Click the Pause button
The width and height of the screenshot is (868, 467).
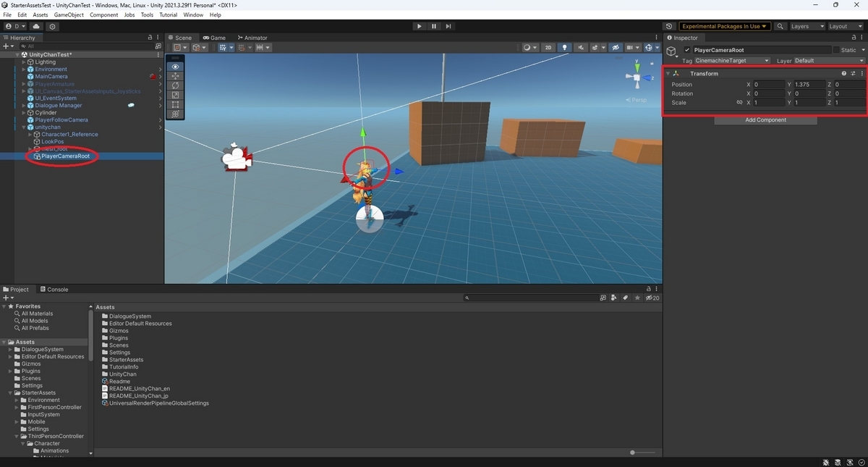434,26
